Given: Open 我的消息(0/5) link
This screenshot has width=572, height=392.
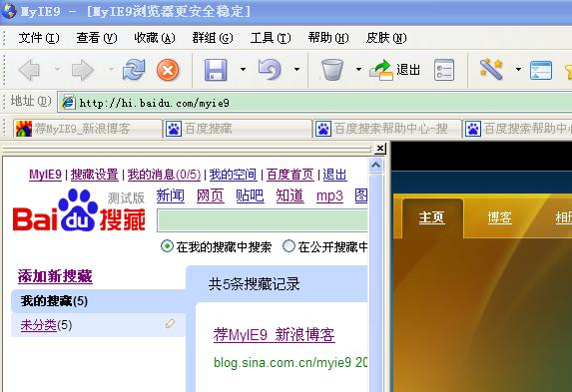Looking at the screenshot, I should (164, 175).
